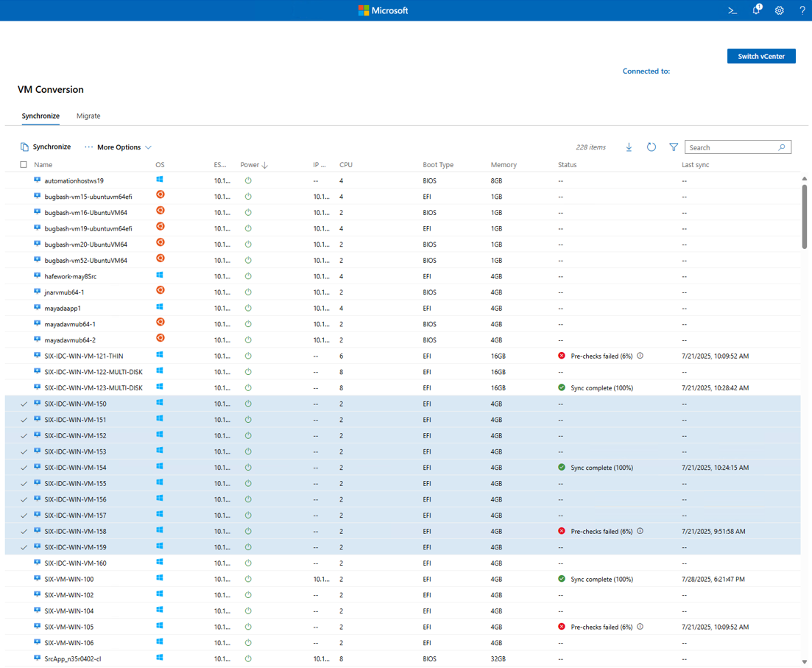Click the search magnifier icon
The image size is (812, 668).
point(781,147)
